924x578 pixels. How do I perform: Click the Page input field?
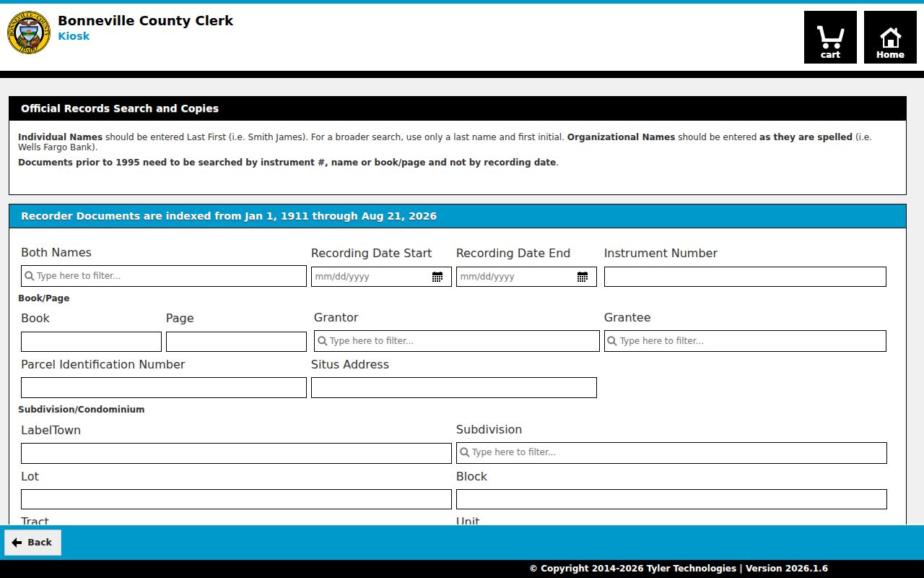point(236,342)
